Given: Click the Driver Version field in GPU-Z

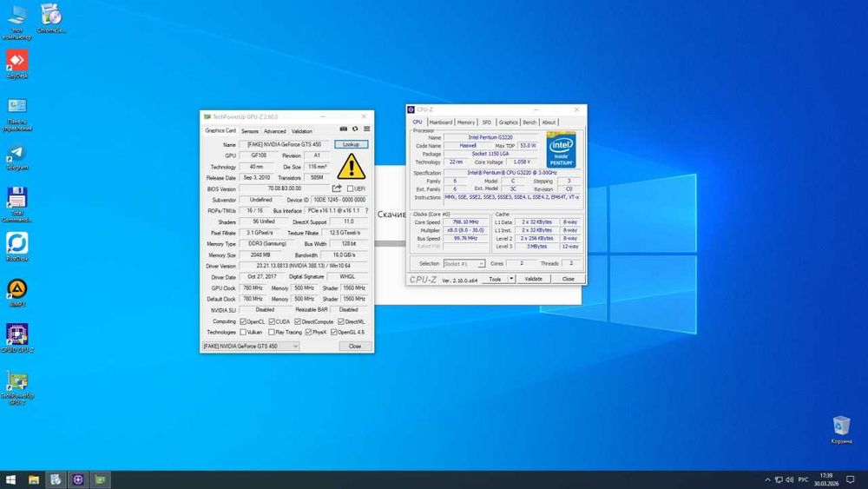Looking at the screenshot, I should point(303,266).
